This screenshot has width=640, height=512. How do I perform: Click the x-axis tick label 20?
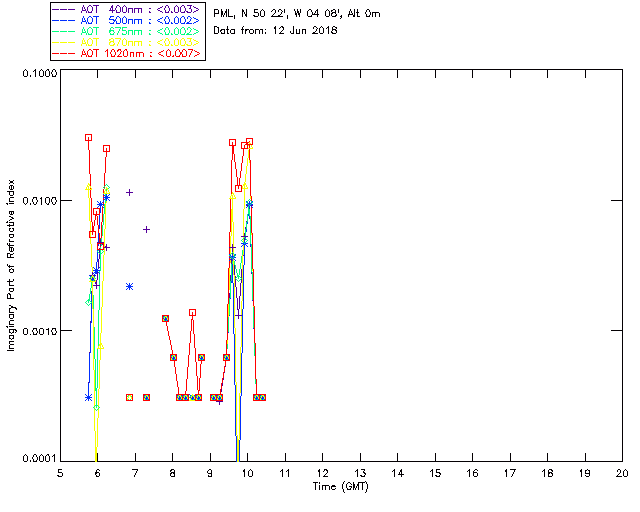click(621, 472)
